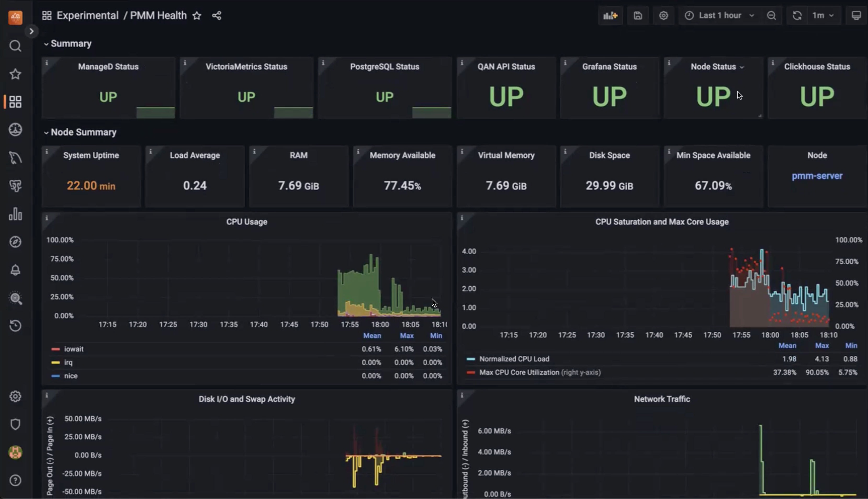Screen dimensions: 868x499
Task: Star the PMM Health dashboard
Action: point(197,16)
